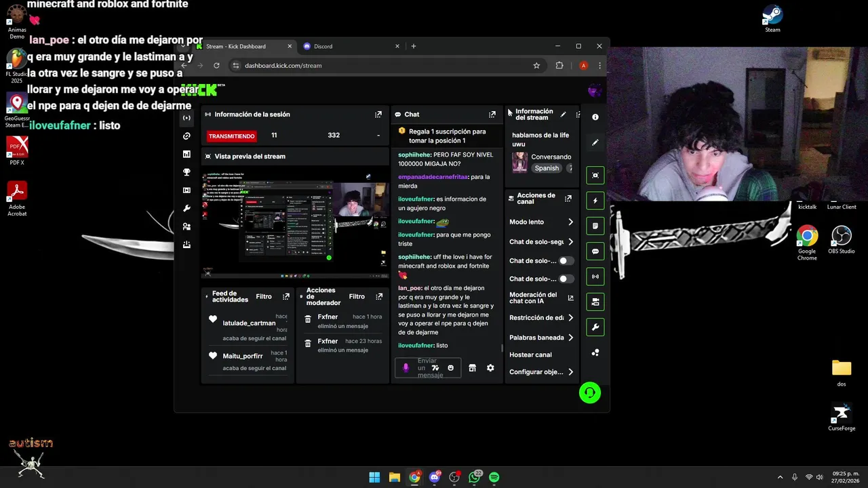Open the clips film sidebar icon
Image resolution: width=868 pixels, height=488 pixels.
pyautogui.click(x=186, y=190)
